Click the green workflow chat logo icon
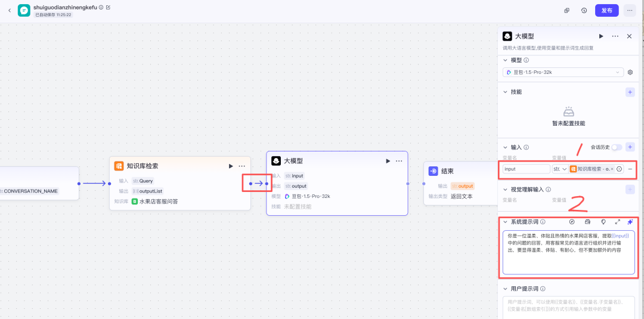The width and height of the screenshot is (644, 319). click(x=24, y=10)
